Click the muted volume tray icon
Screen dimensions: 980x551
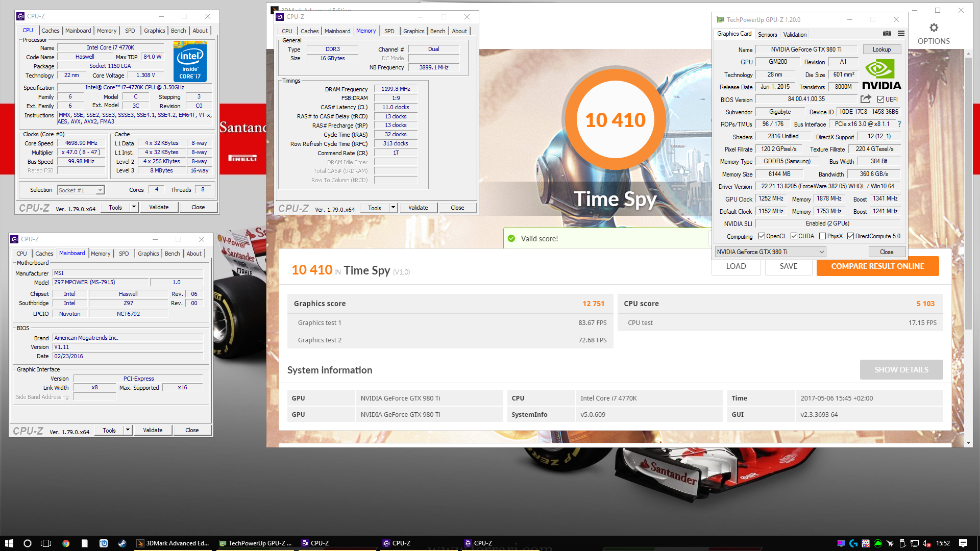tap(927, 543)
